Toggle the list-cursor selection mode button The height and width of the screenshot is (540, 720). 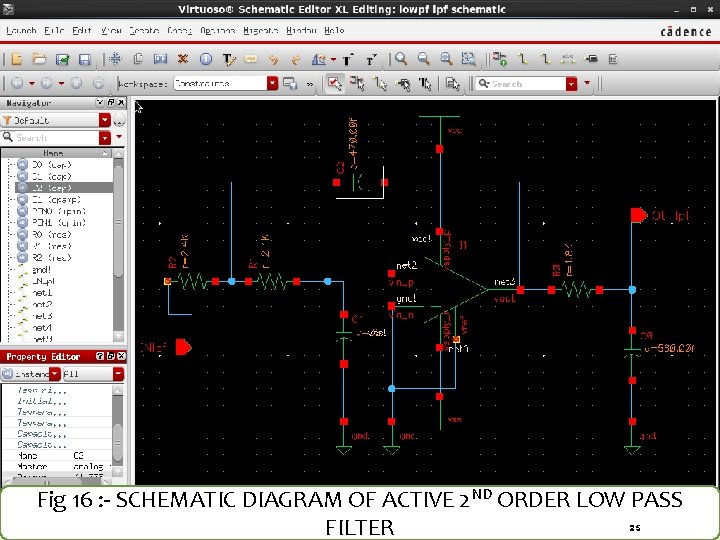click(452, 84)
